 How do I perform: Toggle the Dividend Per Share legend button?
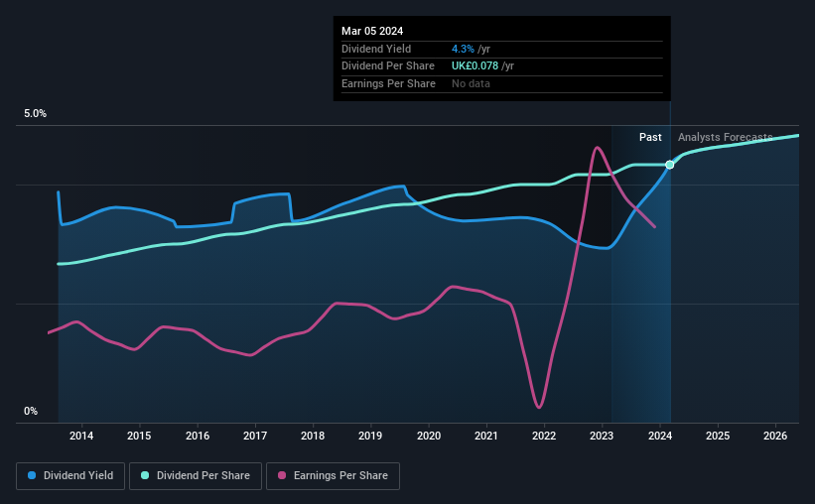tap(196, 476)
